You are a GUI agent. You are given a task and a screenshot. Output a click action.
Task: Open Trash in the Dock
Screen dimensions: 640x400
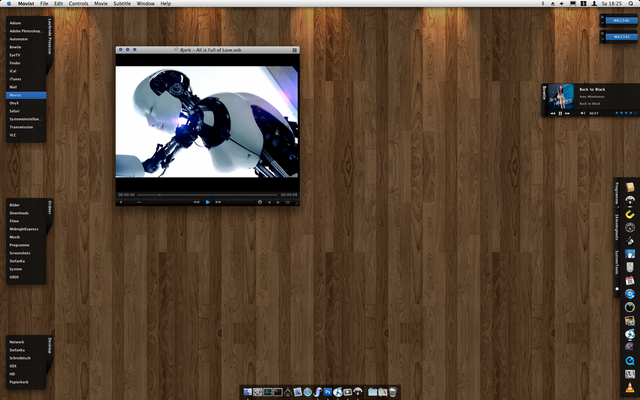point(393,392)
